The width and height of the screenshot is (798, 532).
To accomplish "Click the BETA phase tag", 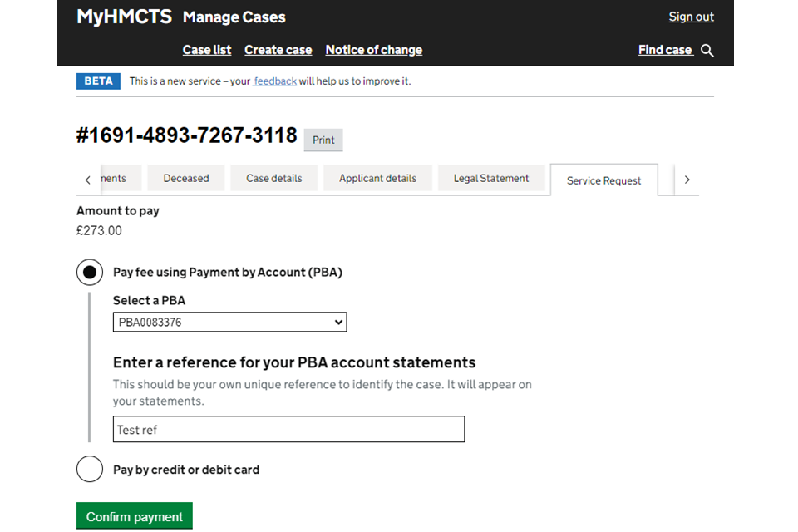I will [x=98, y=81].
